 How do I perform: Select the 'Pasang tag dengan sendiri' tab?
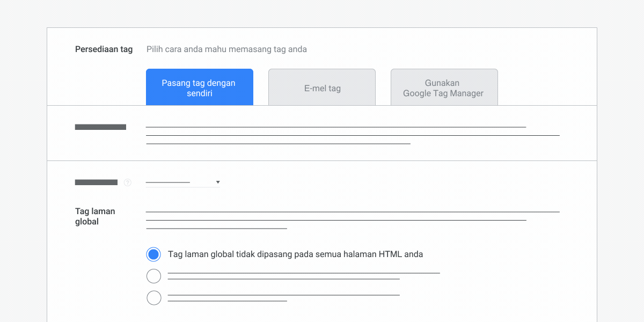(x=199, y=87)
